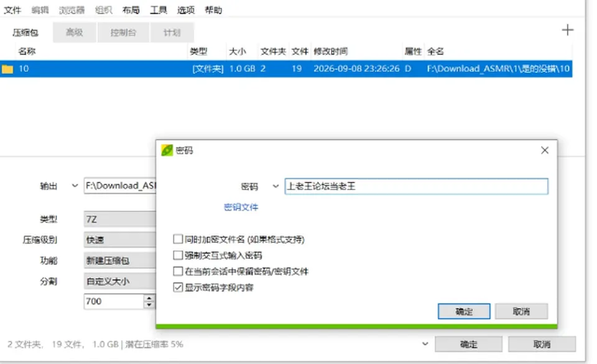Enable 同时加密文件名 (如果格式支持) checkbox
The image size is (597, 364).
pos(178,239)
